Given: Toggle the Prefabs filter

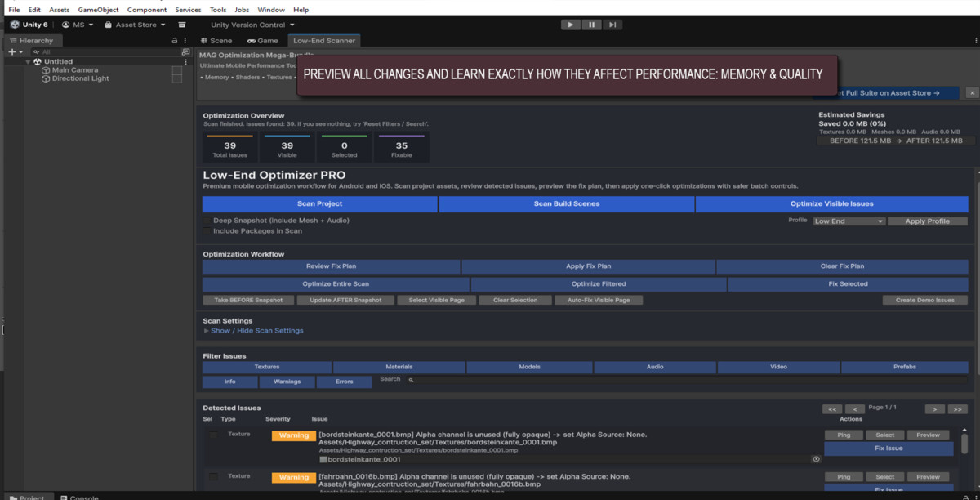Looking at the screenshot, I should pyautogui.click(x=904, y=368).
